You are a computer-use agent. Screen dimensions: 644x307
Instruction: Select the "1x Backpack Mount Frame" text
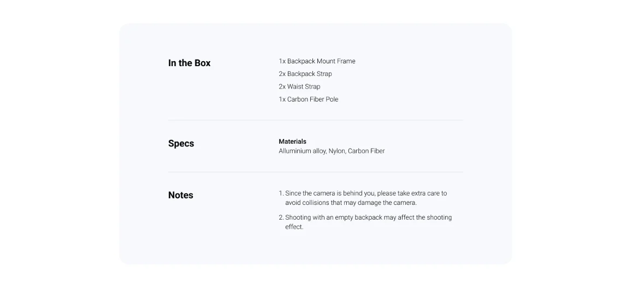[x=317, y=61]
